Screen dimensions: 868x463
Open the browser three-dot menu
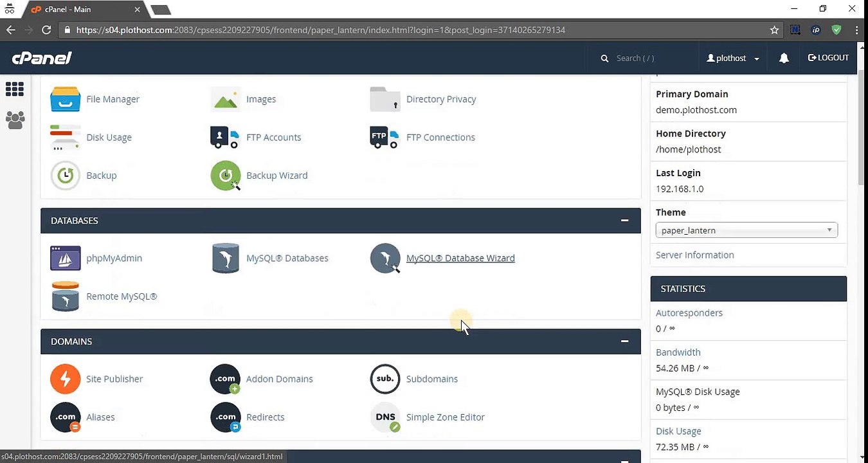[857, 30]
